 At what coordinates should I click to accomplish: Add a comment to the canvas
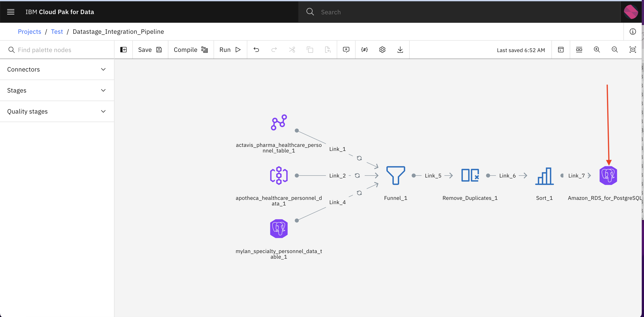346,49
